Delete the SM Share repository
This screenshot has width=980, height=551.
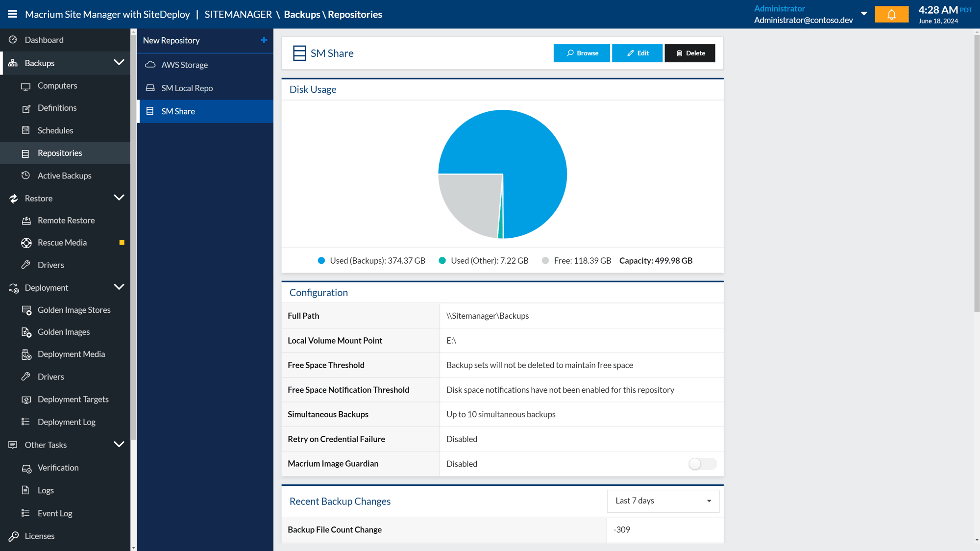click(x=689, y=53)
